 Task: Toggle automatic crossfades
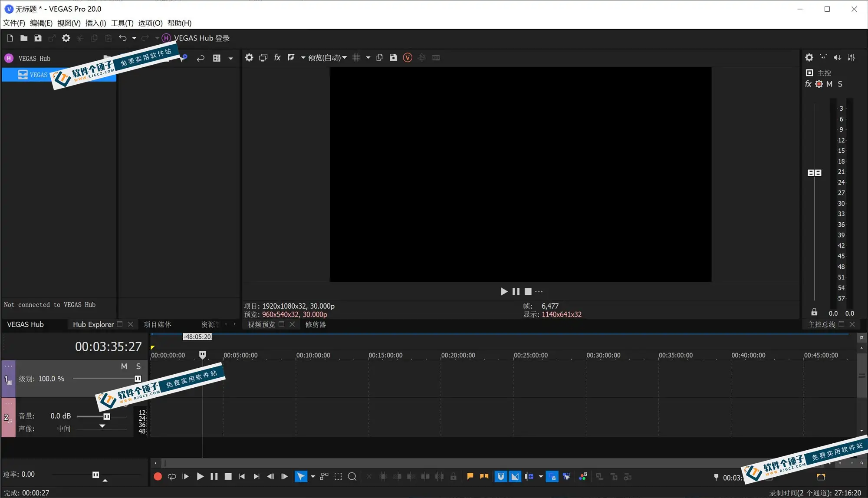click(x=515, y=477)
